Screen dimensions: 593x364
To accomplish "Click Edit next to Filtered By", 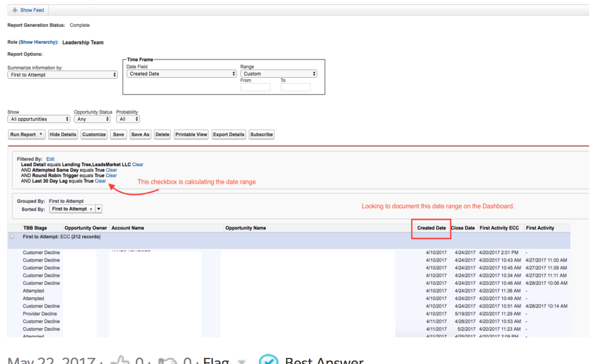I will pos(50,159).
